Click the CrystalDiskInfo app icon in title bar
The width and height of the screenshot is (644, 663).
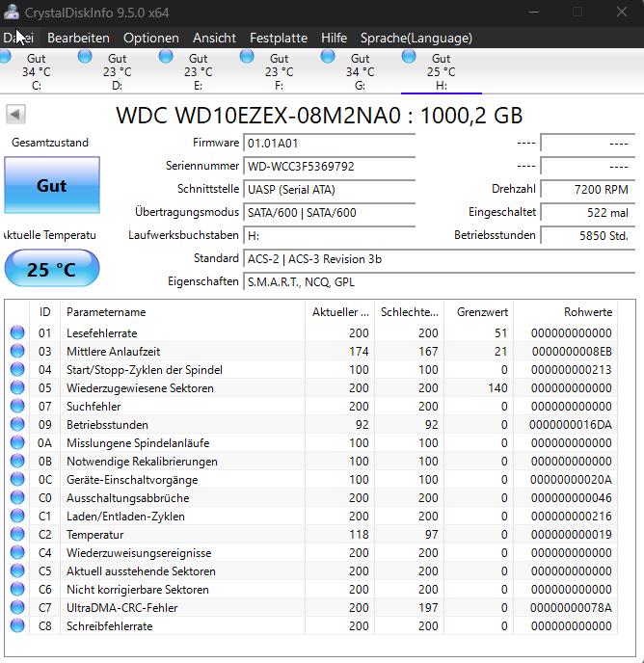12,13
